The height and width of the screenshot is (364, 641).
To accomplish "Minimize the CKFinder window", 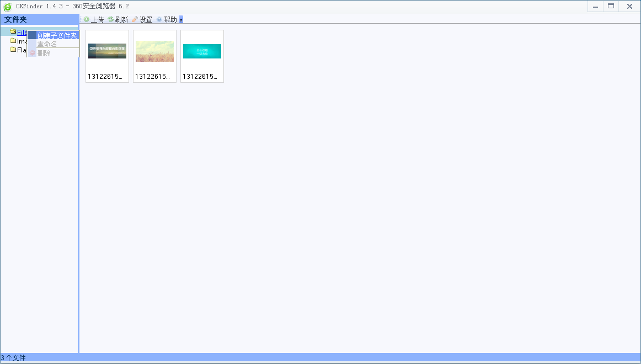I will [595, 7].
